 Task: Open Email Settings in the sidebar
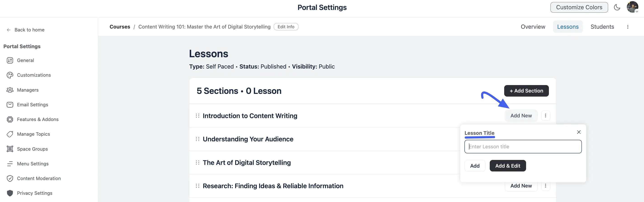click(x=33, y=105)
